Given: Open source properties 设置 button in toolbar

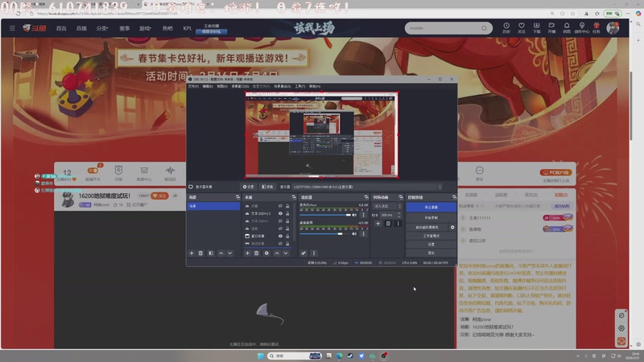Looking at the screenshot, I should pyautogui.click(x=249, y=187).
